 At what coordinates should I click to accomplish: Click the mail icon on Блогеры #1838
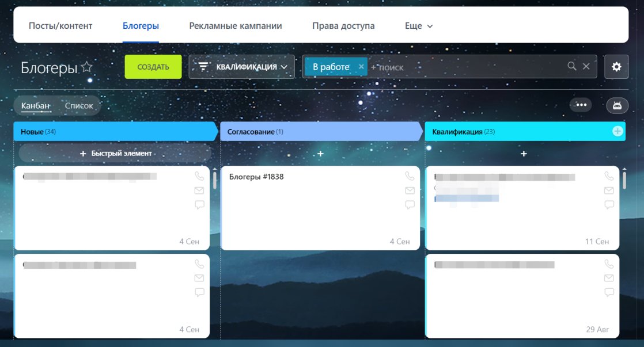tap(410, 190)
